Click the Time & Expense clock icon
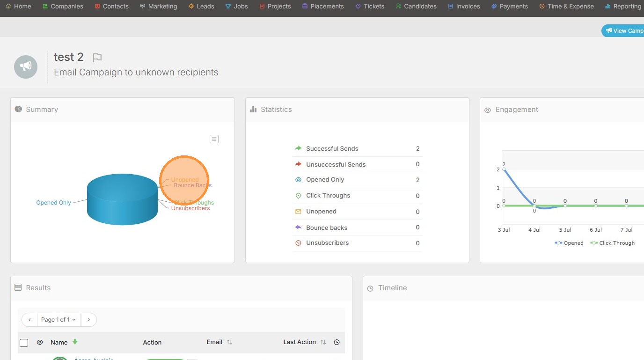 (542, 6)
